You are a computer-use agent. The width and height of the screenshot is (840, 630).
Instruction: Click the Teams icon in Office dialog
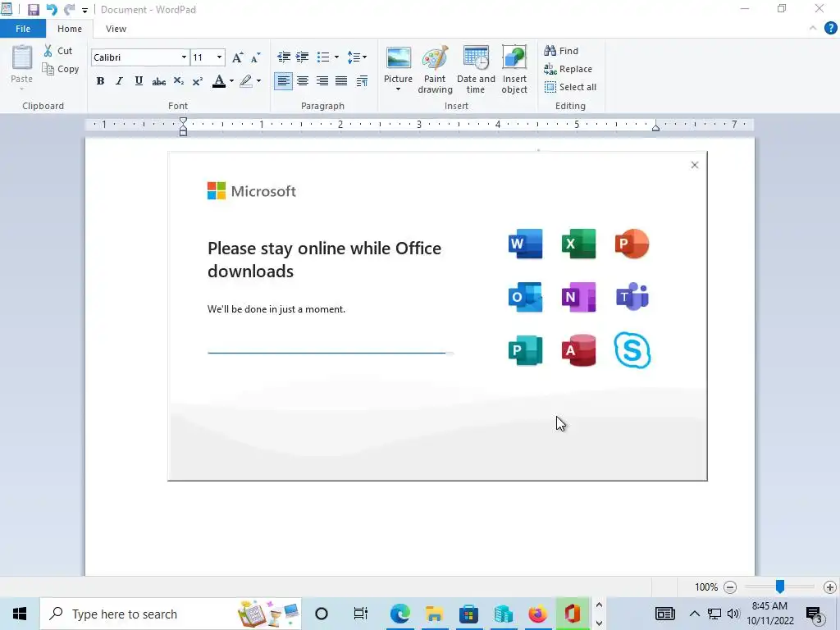pyautogui.click(x=632, y=297)
